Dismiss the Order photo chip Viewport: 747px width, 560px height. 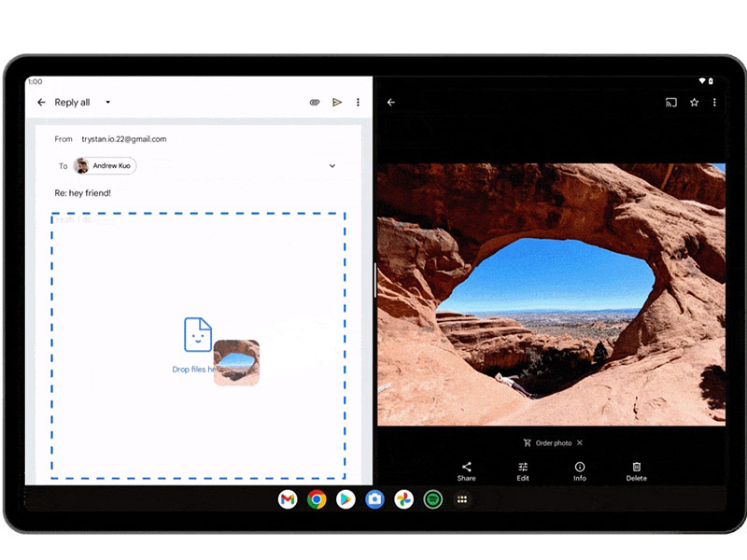click(x=580, y=442)
